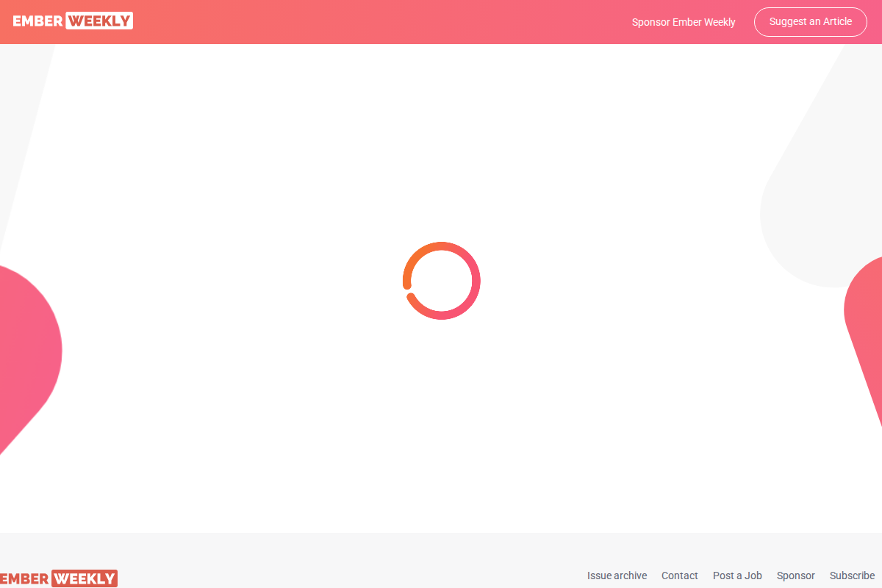Open Sponsor Ember Weekly header link

pos(684,22)
